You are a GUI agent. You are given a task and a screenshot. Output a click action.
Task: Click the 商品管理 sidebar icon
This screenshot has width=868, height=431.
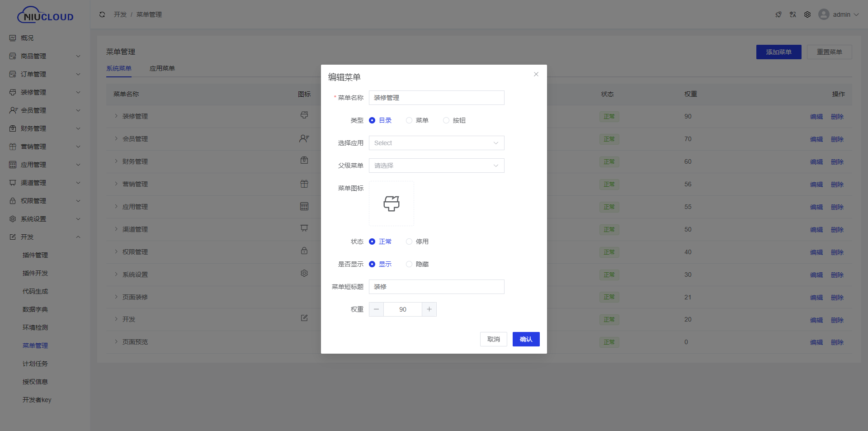[x=13, y=56]
